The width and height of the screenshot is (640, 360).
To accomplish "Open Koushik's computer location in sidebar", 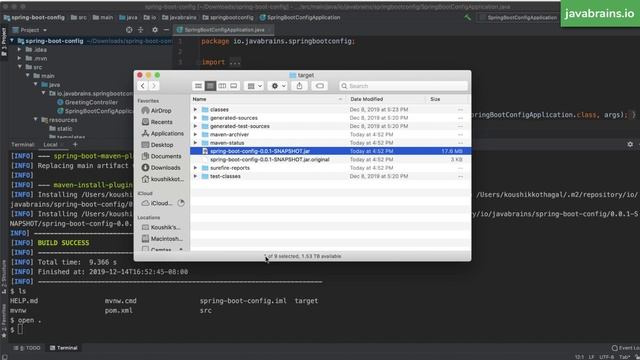I will 161,227.
